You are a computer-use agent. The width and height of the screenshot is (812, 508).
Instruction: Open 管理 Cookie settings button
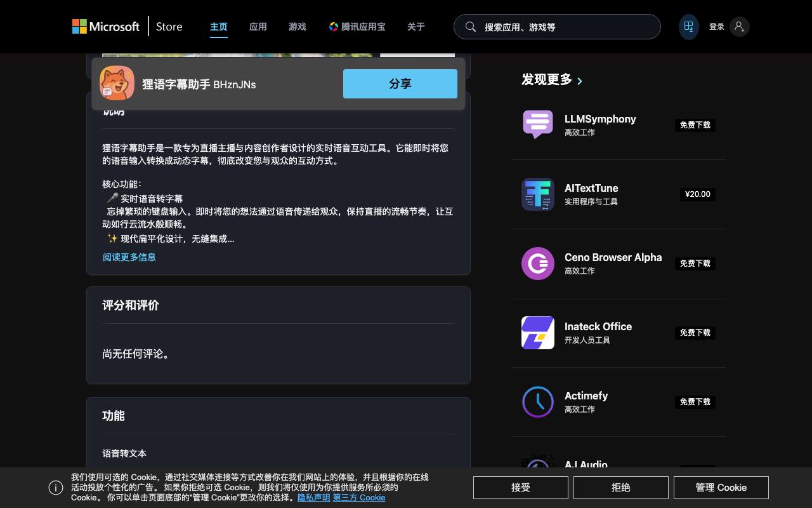(x=721, y=488)
